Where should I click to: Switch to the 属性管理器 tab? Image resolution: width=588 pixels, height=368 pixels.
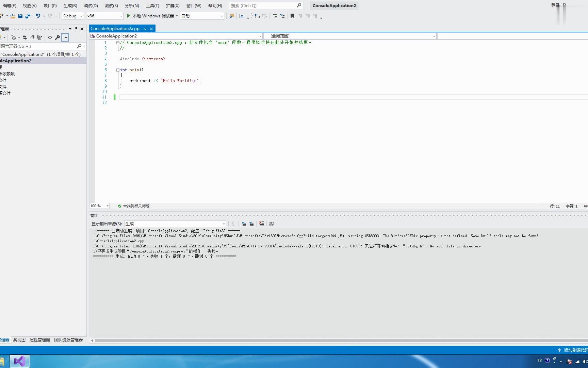[x=40, y=340]
